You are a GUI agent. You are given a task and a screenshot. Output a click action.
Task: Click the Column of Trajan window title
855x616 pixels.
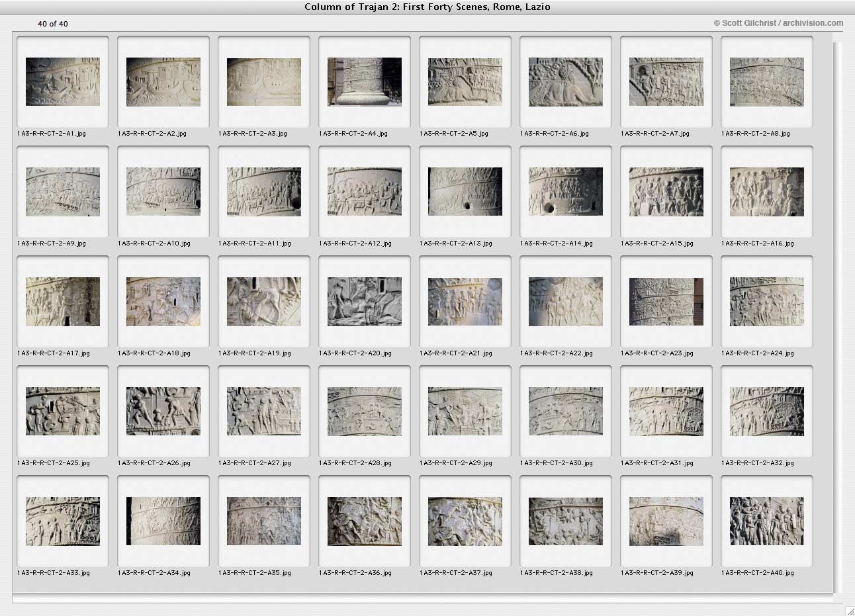click(x=427, y=7)
